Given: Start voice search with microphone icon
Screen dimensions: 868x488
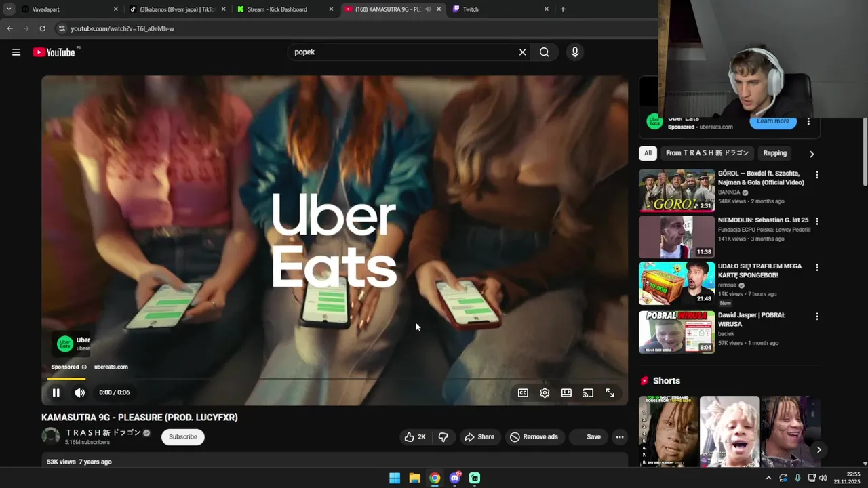Looking at the screenshot, I should [x=575, y=52].
